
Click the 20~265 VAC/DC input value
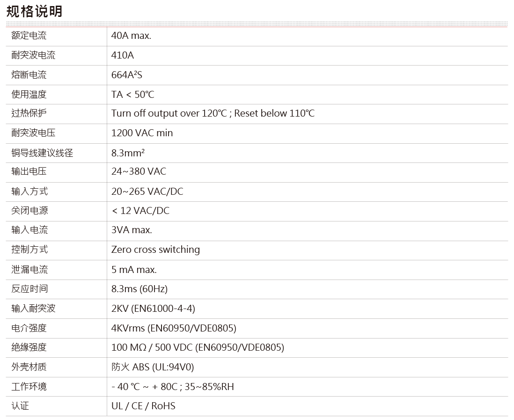click(147, 192)
